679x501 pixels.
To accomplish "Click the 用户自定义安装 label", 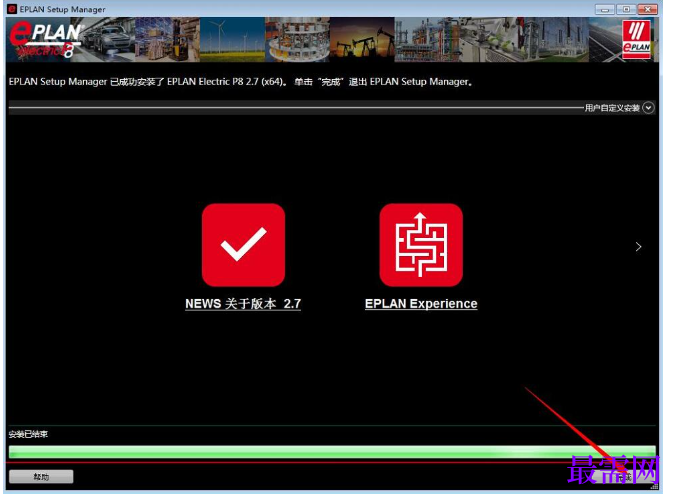I will click(x=612, y=108).
